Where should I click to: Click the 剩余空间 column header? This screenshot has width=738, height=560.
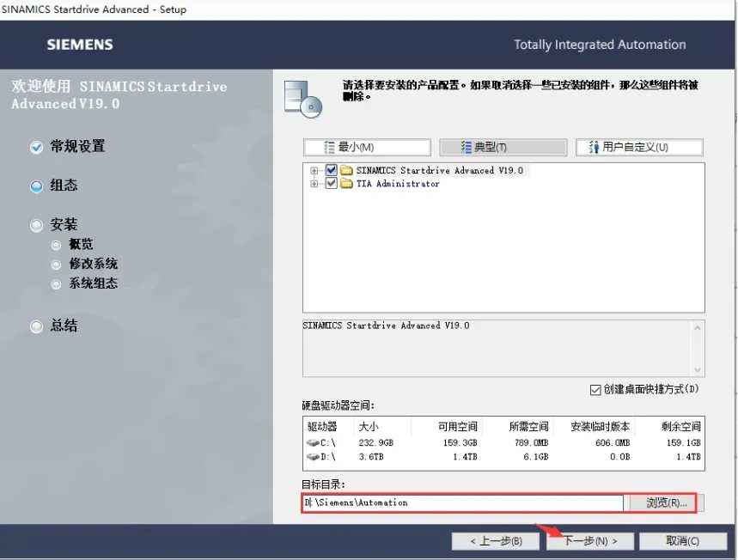point(681,427)
